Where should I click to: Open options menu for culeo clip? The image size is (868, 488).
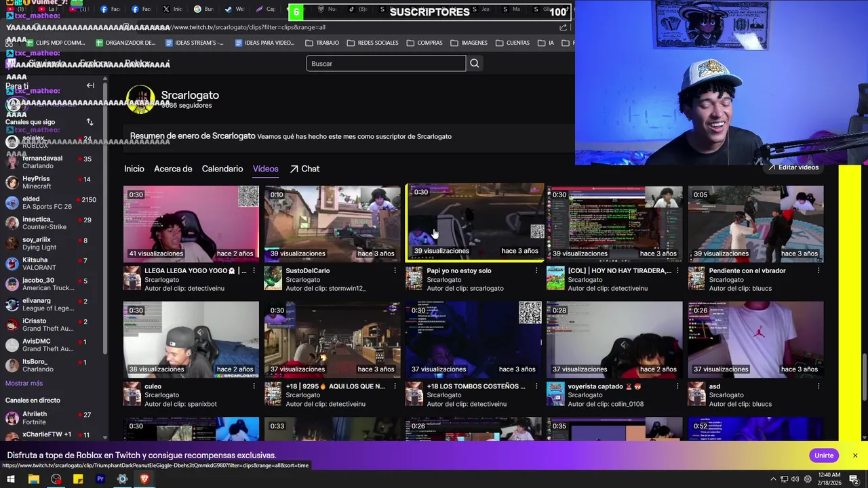coord(254,386)
